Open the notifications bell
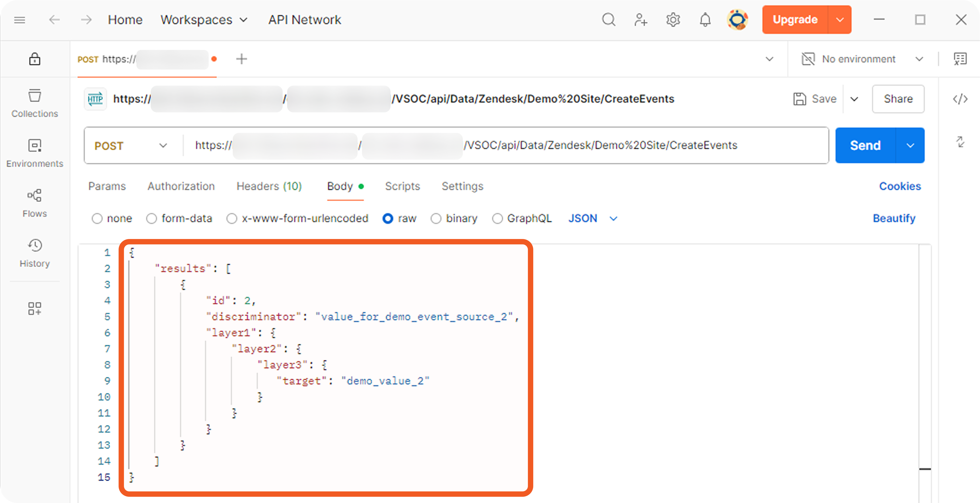 (x=705, y=20)
